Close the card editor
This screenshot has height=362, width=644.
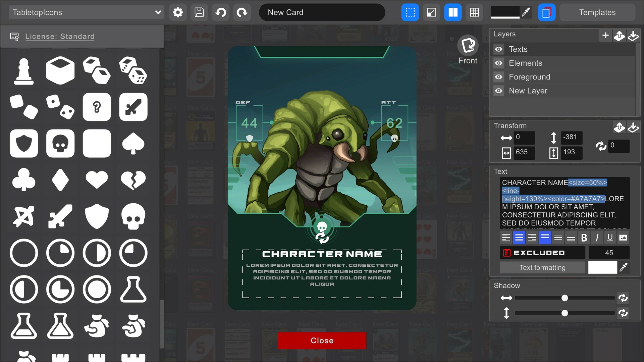pos(322,341)
